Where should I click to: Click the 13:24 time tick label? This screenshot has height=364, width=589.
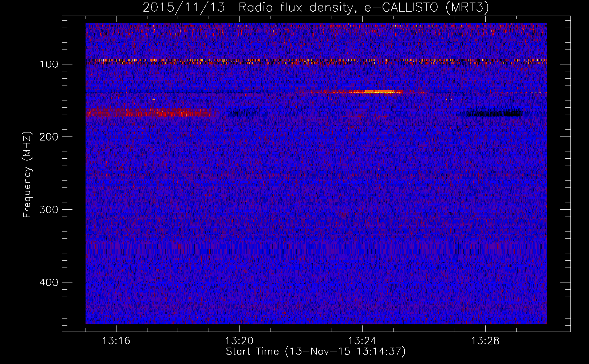[x=362, y=341]
